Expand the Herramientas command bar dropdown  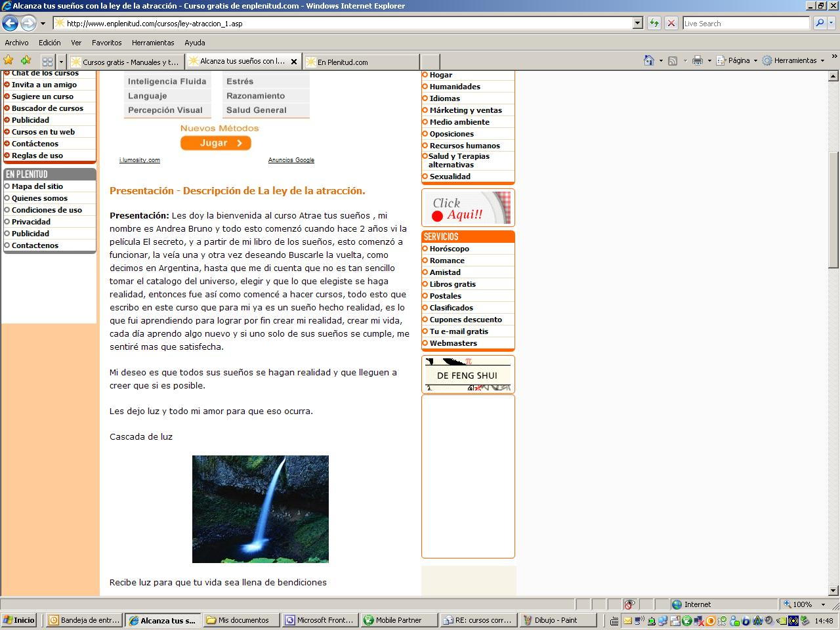794,60
